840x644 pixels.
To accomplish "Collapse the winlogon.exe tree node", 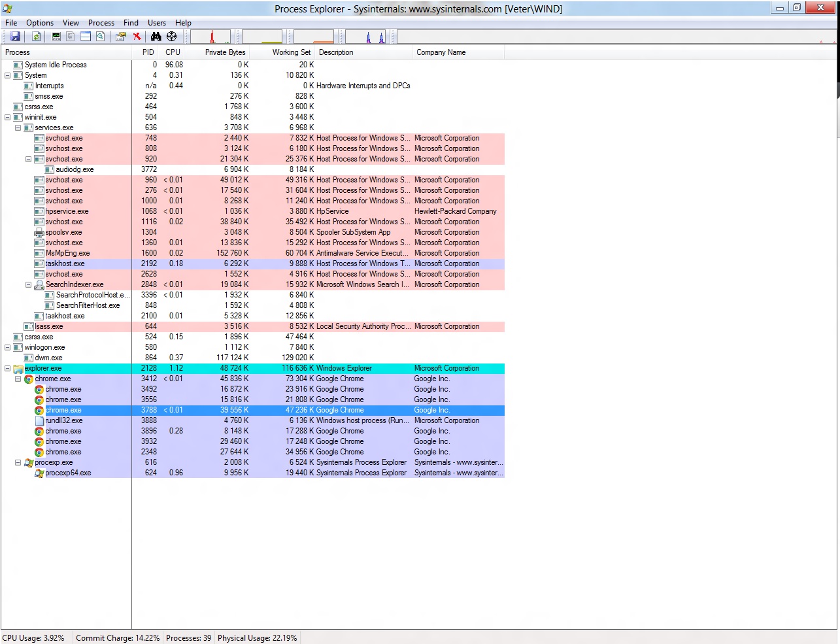I will pos(7,347).
